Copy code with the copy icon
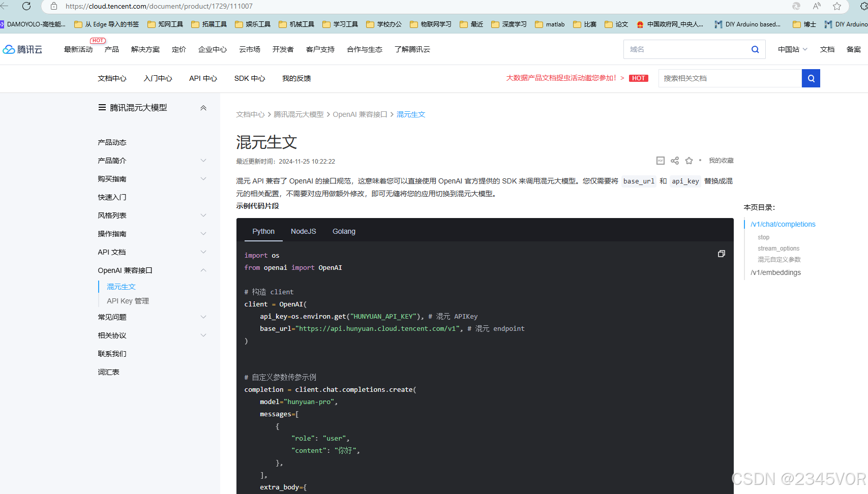 pos(721,254)
